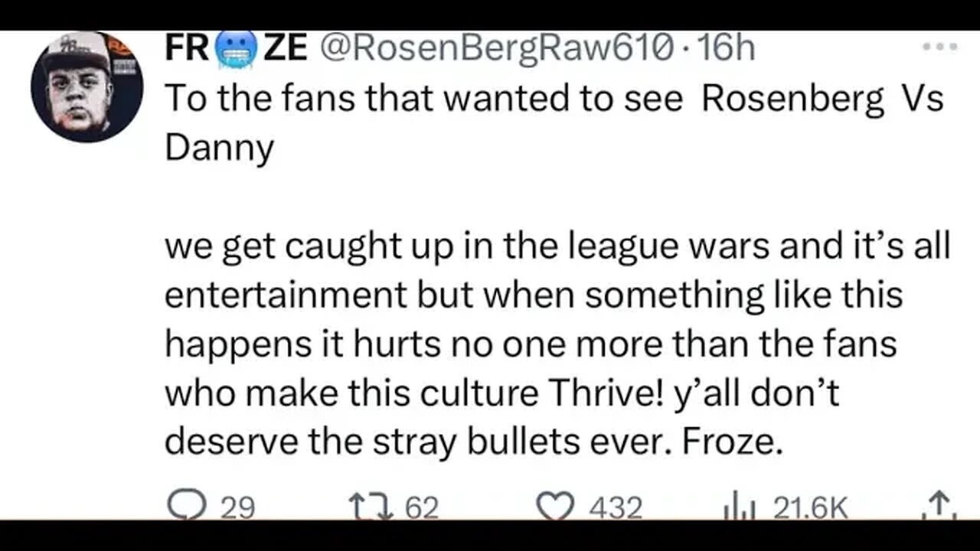This screenshot has width=980, height=551.
Task: Click the word "Danny" in the tweet
Action: tap(219, 148)
